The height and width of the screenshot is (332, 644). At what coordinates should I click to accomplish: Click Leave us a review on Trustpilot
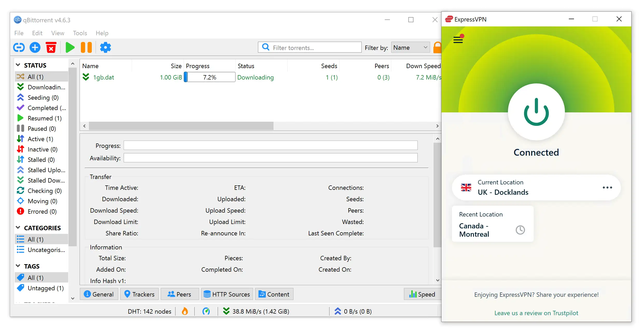point(536,313)
